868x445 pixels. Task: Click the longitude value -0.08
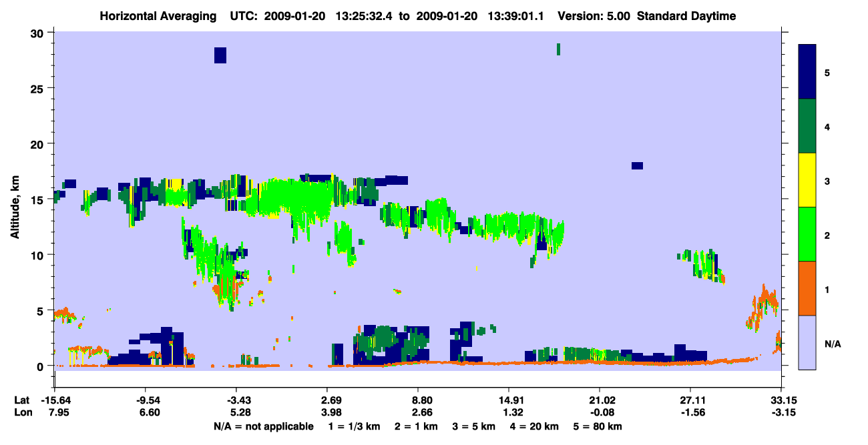(600, 413)
